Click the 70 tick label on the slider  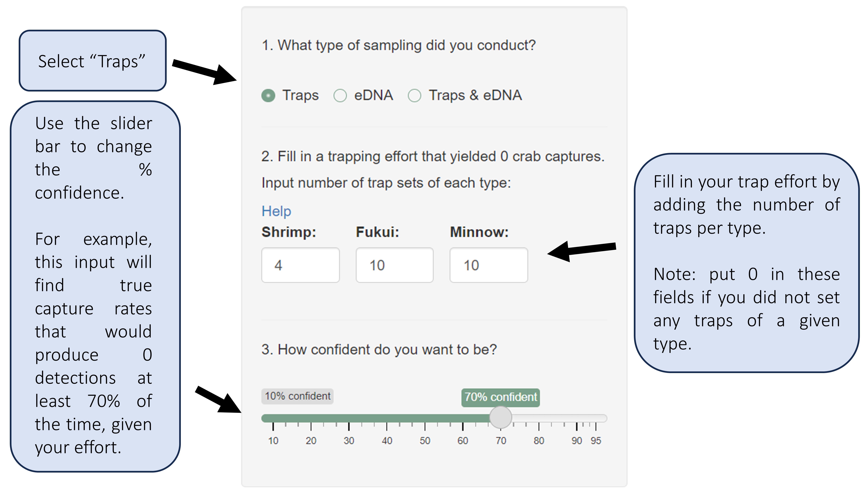tap(501, 441)
